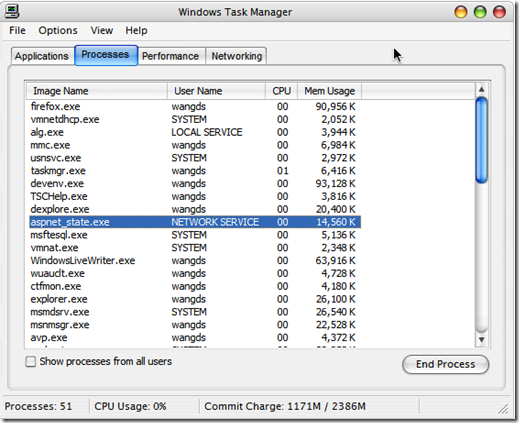Select the avp.exe process
Viewport: 519px width, 423px height.
pyautogui.click(x=195, y=338)
